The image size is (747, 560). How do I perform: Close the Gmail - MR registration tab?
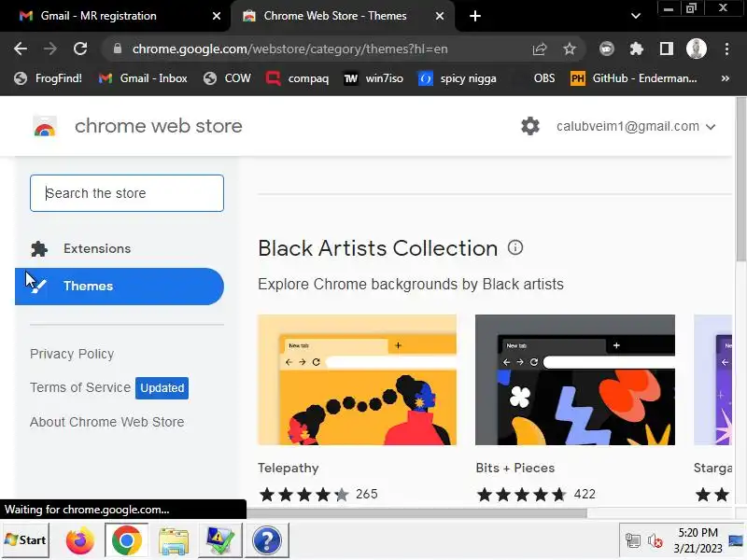point(217,16)
